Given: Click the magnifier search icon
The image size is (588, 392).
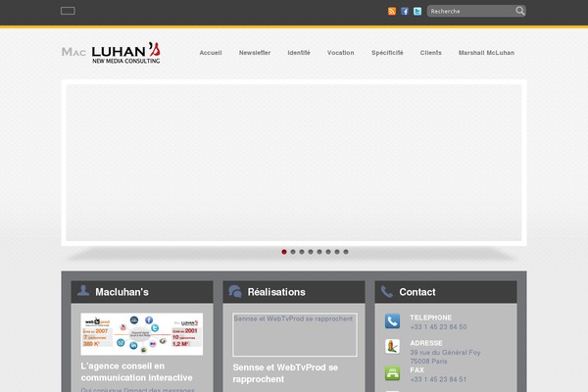Looking at the screenshot, I should 519,11.
